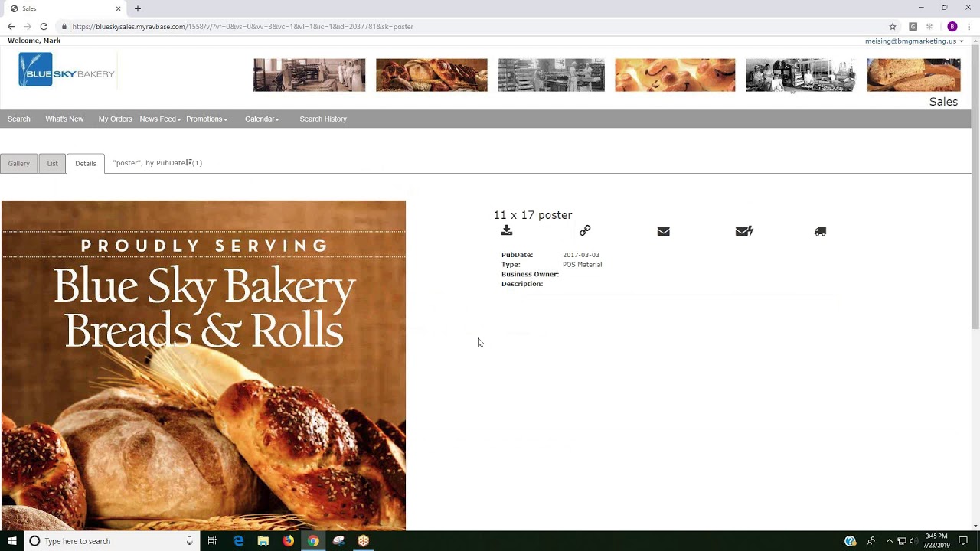
Task: Open Search History
Action: click(323, 119)
